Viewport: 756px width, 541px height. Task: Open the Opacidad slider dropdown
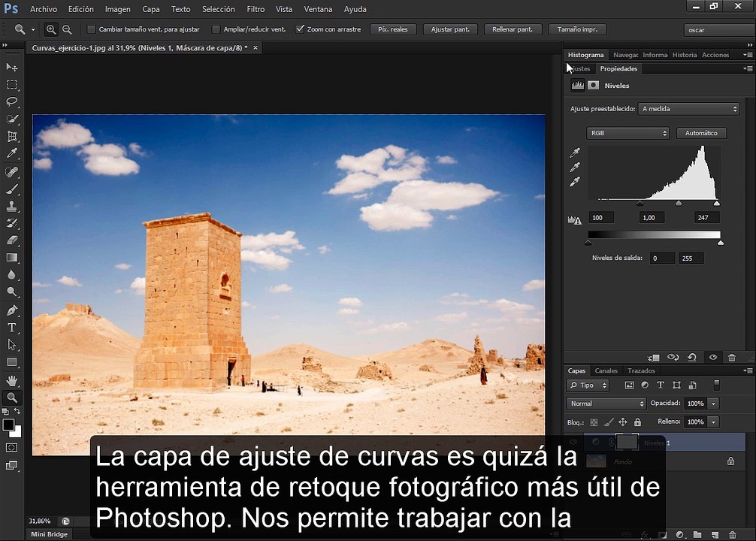(x=714, y=403)
